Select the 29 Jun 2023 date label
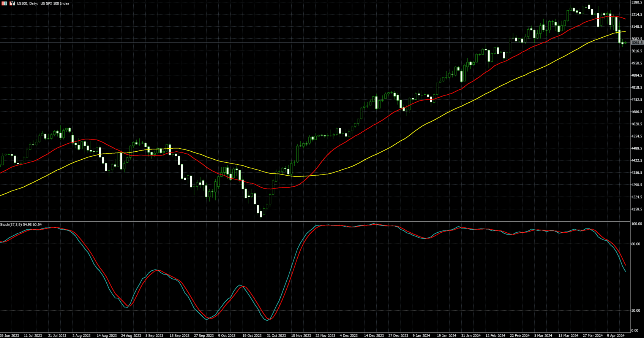 tap(9, 335)
